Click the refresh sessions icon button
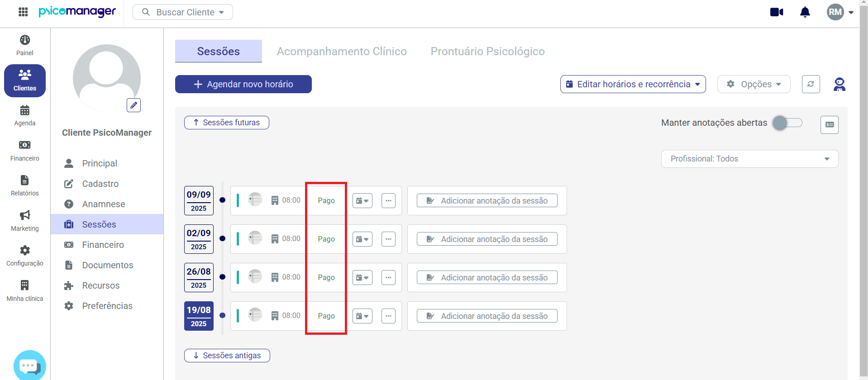Image resolution: width=868 pixels, height=380 pixels. [x=811, y=84]
